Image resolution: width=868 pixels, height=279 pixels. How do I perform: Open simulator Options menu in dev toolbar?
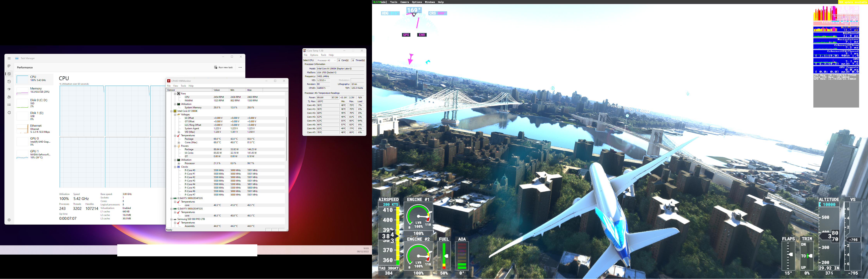pos(417,2)
